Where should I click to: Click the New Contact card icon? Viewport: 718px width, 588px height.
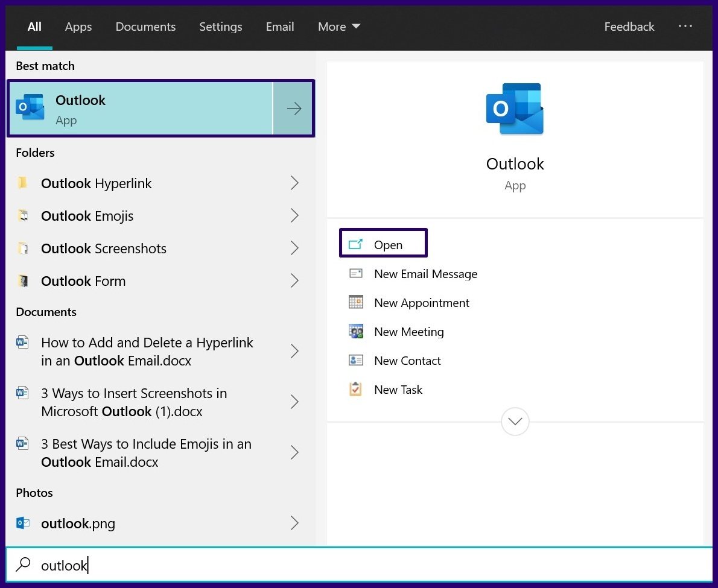point(356,360)
